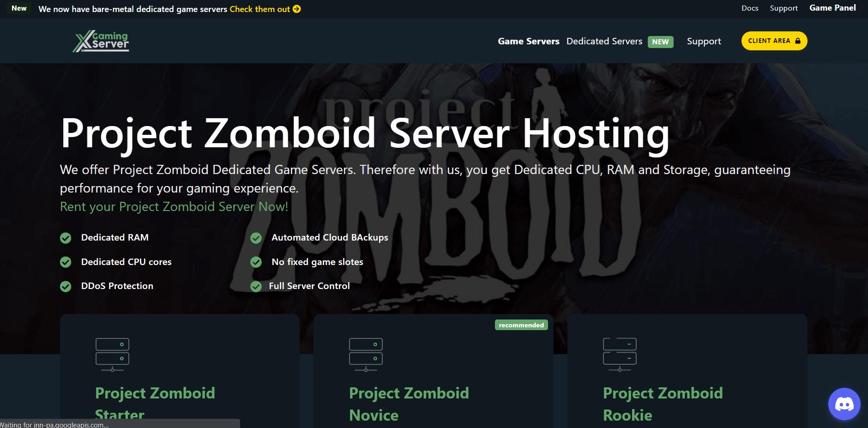
Task: Click the server icon on Project Zomboid Starter card
Action: click(112, 354)
